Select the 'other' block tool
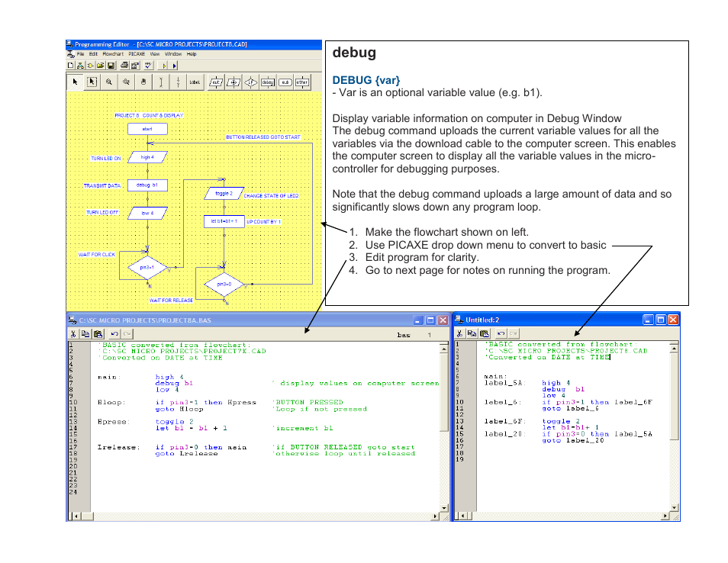 click(302, 82)
